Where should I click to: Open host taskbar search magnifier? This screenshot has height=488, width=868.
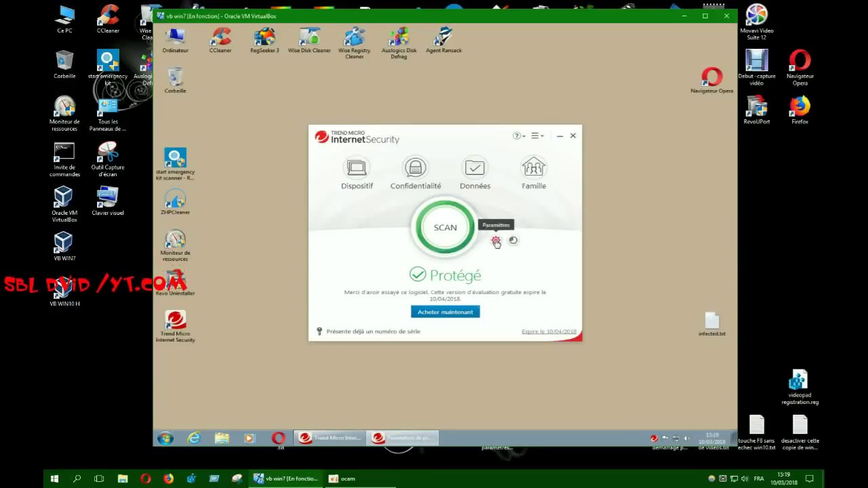77,479
